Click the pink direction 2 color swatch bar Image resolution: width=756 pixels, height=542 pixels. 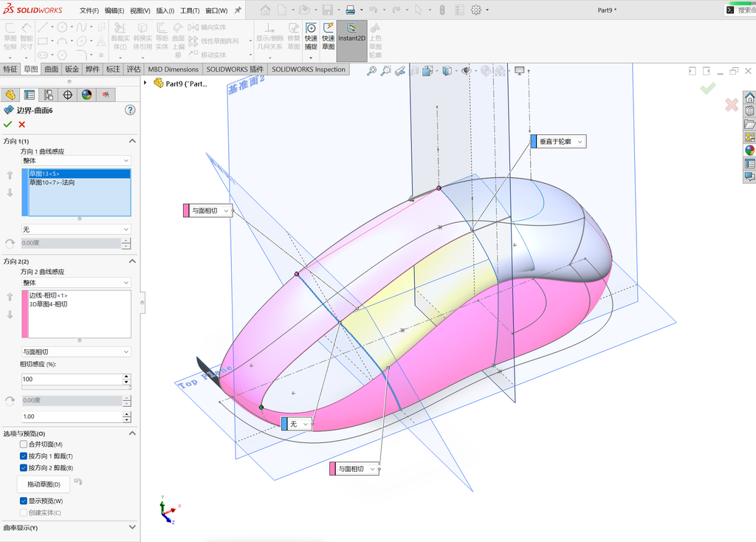point(25,314)
